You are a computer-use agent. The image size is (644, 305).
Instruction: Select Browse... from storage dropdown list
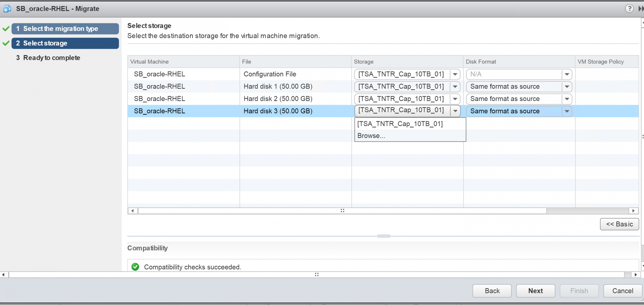(x=371, y=136)
